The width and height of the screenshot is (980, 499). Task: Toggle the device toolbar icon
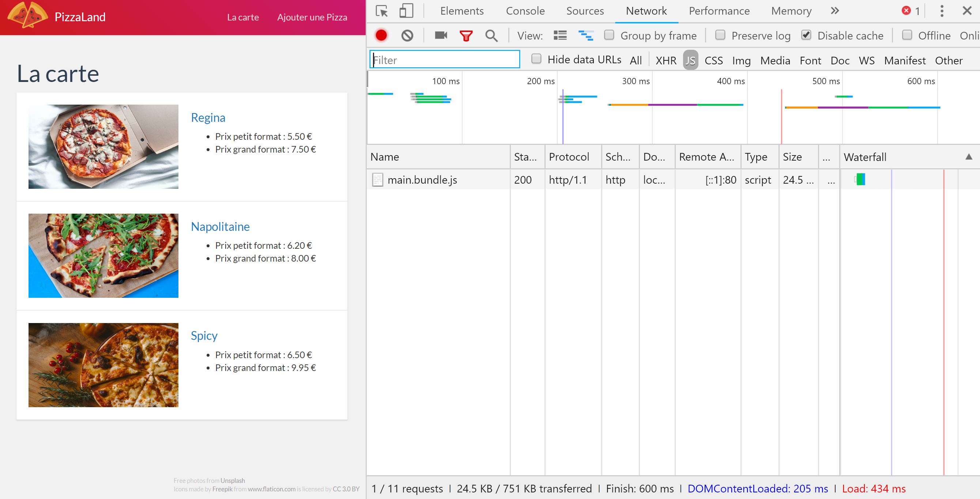406,11
